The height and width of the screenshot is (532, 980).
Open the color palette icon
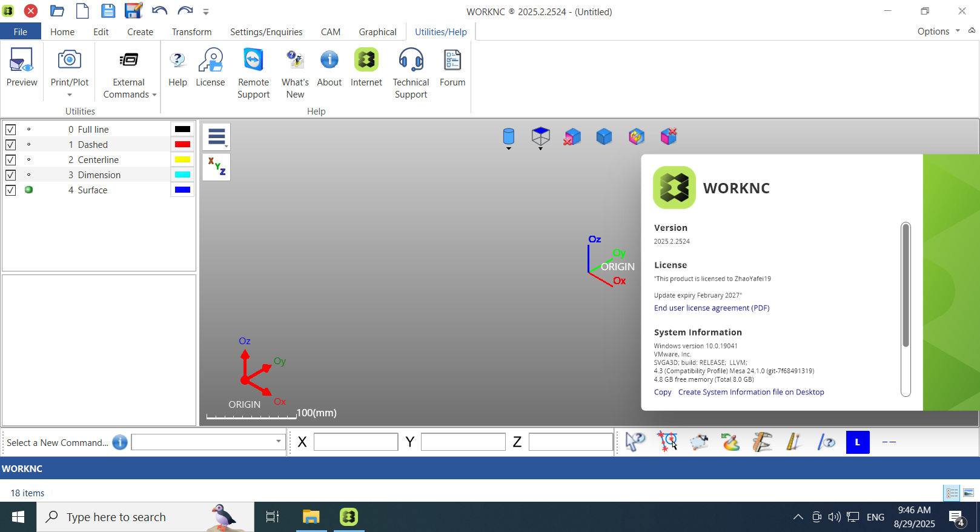pos(730,442)
